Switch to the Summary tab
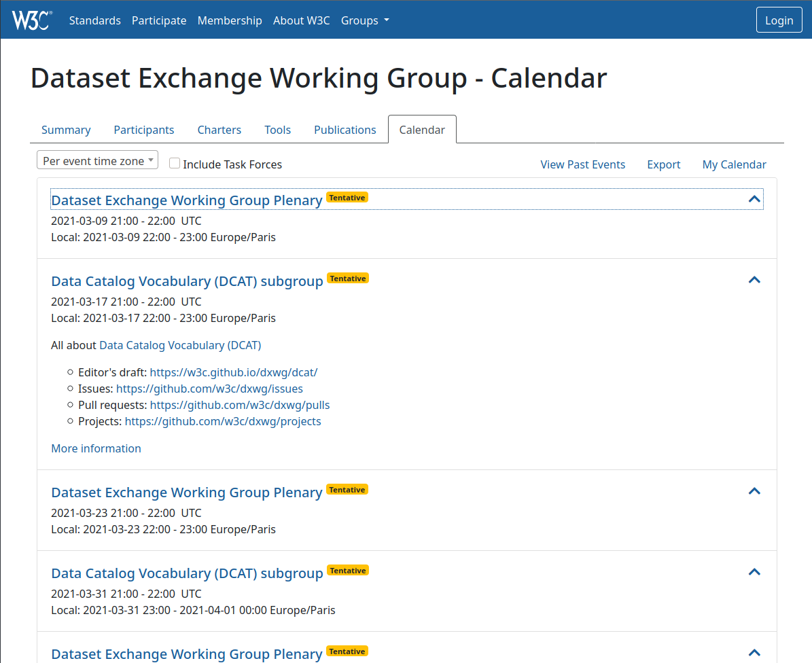The height and width of the screenshot is (663, 812). tap(66, 130)
